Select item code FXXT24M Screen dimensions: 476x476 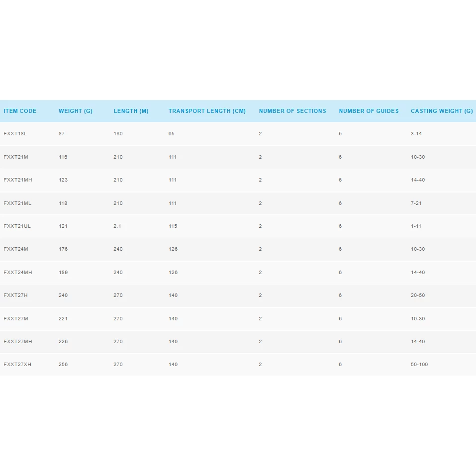click(16, 249)
